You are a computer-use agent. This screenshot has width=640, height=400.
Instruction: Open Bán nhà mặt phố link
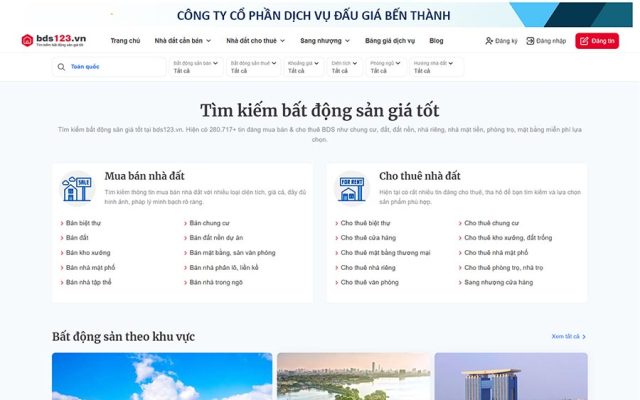pos(90,267)
